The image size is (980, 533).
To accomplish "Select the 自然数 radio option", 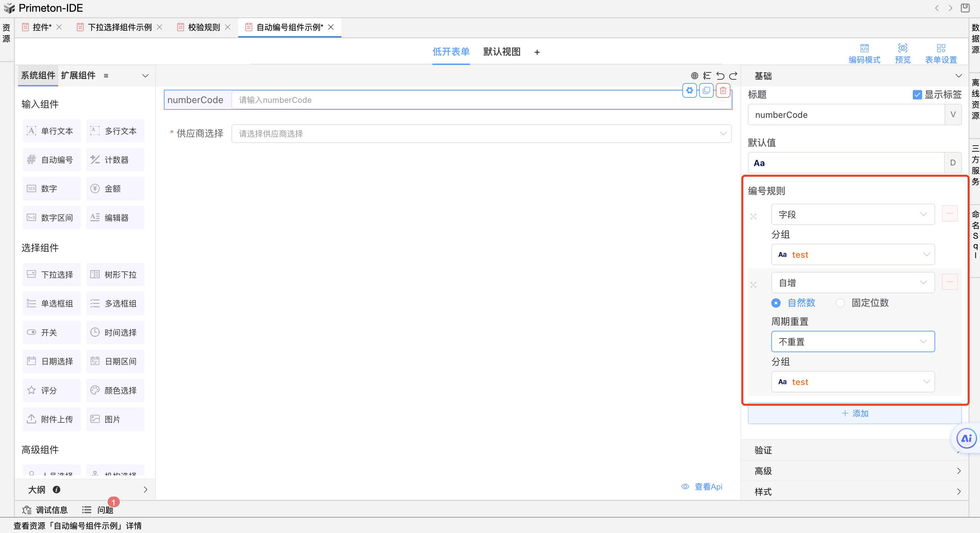I will pos(776,303).
